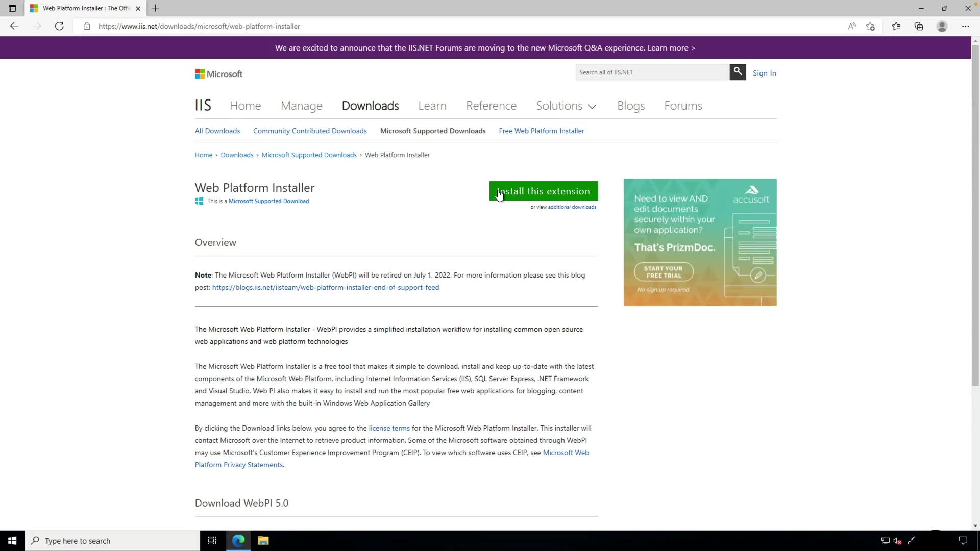Image resolution: width=980 pixels, height=551 pixels.
Task: Click the Sign In link
Action: 764,73
